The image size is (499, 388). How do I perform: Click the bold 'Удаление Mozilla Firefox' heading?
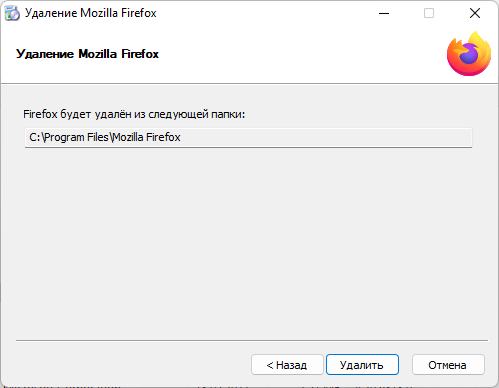(x=87, y=54)
